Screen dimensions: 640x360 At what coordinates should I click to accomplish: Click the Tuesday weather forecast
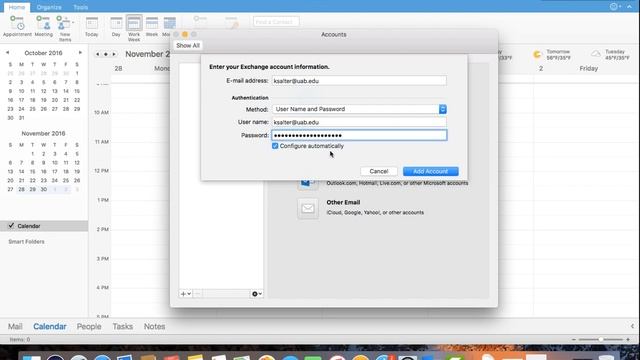click(611, 55)
